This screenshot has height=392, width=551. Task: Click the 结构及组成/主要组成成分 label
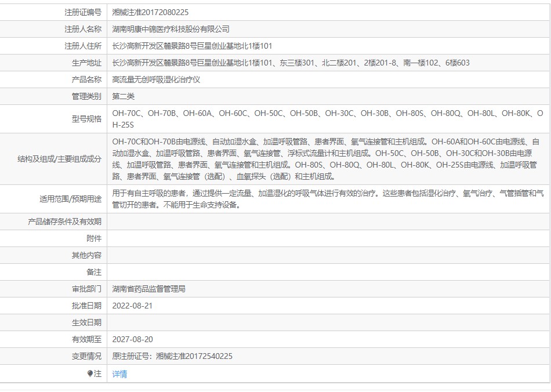pyautogui.click(x=59, y=159)
